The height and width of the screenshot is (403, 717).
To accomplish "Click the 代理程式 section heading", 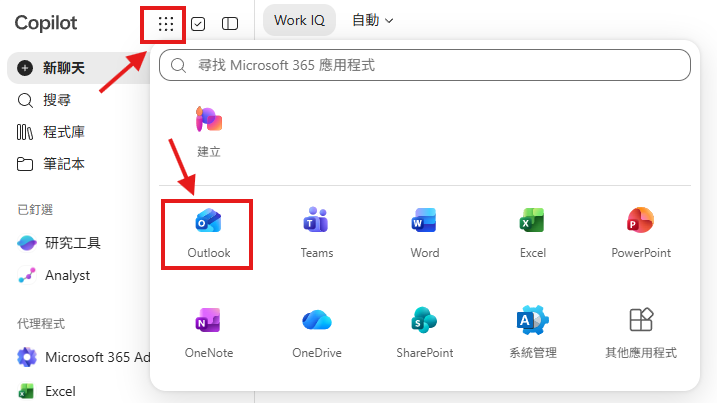I will pos(41,324).
